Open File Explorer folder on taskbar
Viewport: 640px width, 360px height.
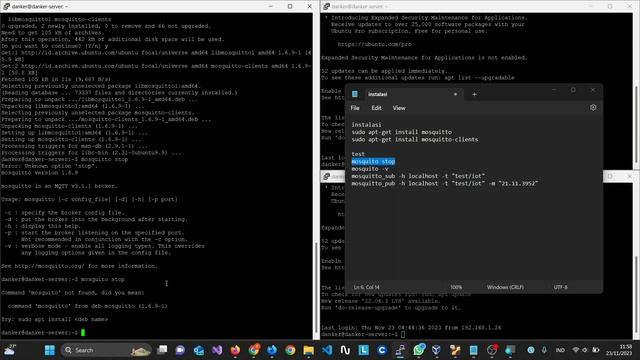[309, 350]
